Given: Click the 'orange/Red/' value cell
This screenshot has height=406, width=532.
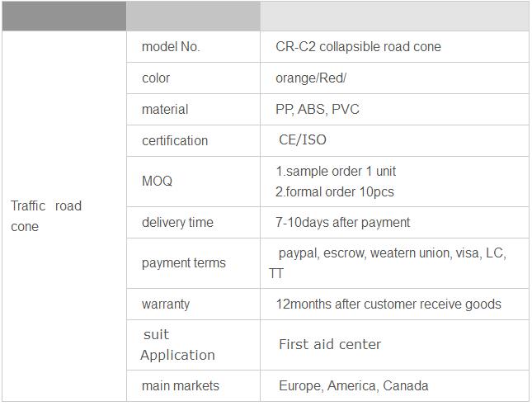Looking at the screenshot, I should (394, 78).
